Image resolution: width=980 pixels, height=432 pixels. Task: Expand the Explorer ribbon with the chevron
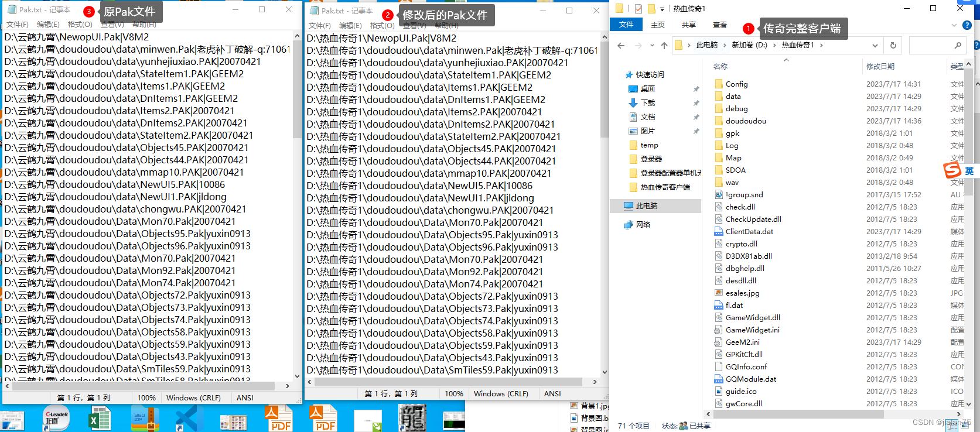pos(954,25)
